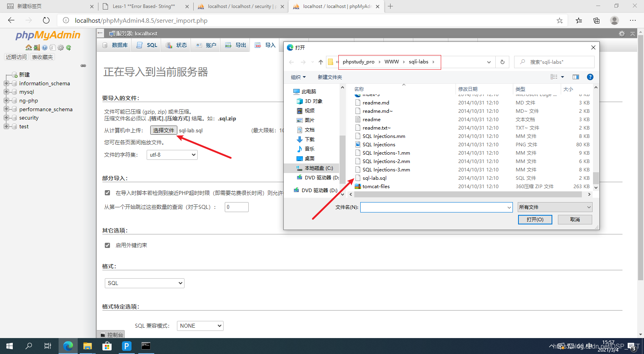
Task: Switch to the 账户 accounts tab
Action: tap(206, 45)
